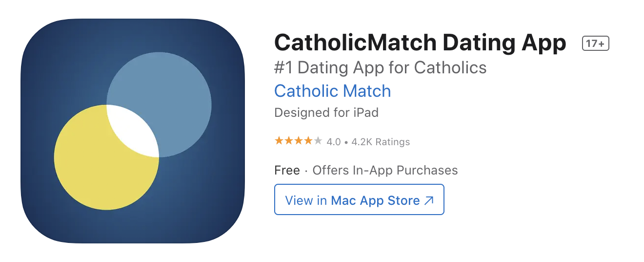Click the 17+ age rating badge
The height and width of the screenshot is (262, 644).
(x=596, y=44)
